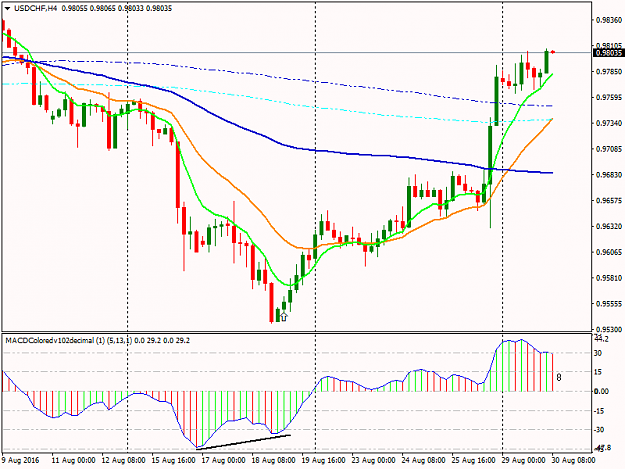Click the MACD scale label 30
The height and width of the screenshot is (469, 625).
pyautogui.click(x=597, y=353)
